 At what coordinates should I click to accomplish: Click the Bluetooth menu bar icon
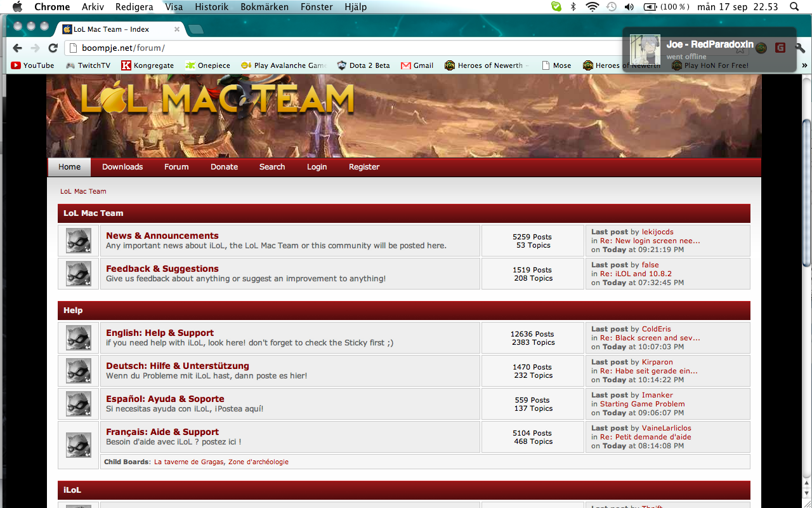(573, 7)
